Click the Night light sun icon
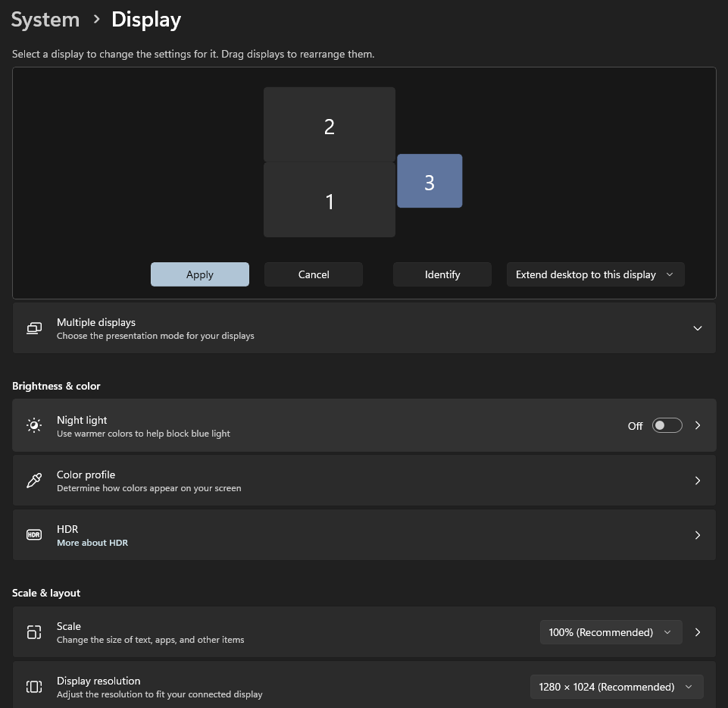728x708 pixels. (x=34, y=426)
